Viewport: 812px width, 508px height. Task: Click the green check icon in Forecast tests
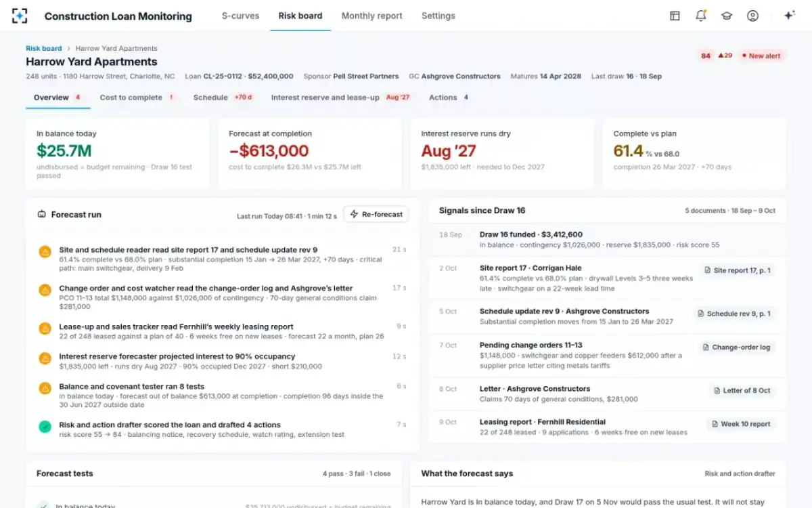point(43,505)
